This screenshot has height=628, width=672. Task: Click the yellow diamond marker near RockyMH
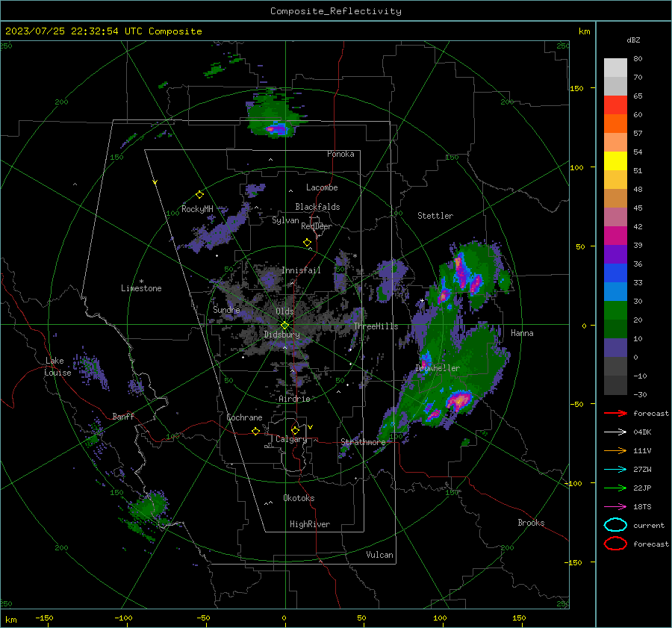(199, 195)
